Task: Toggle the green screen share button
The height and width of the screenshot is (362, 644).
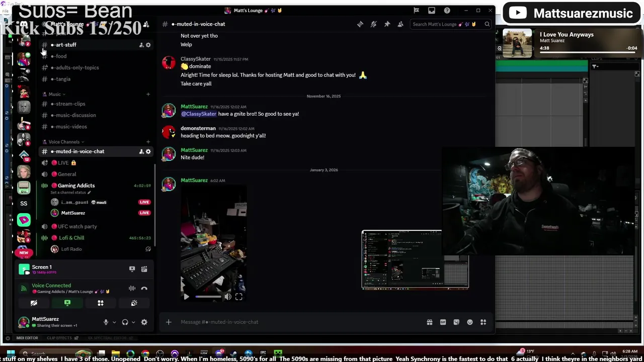Action: click(67, 303)
